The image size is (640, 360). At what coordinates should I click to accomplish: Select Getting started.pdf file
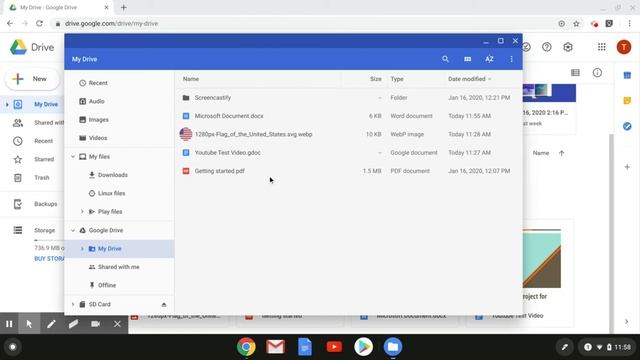349,171
